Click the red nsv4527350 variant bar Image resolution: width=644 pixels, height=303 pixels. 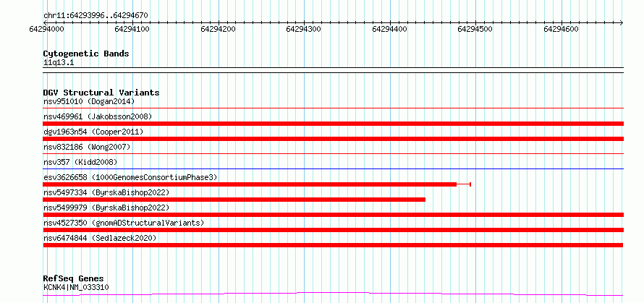tap(333, 230)
